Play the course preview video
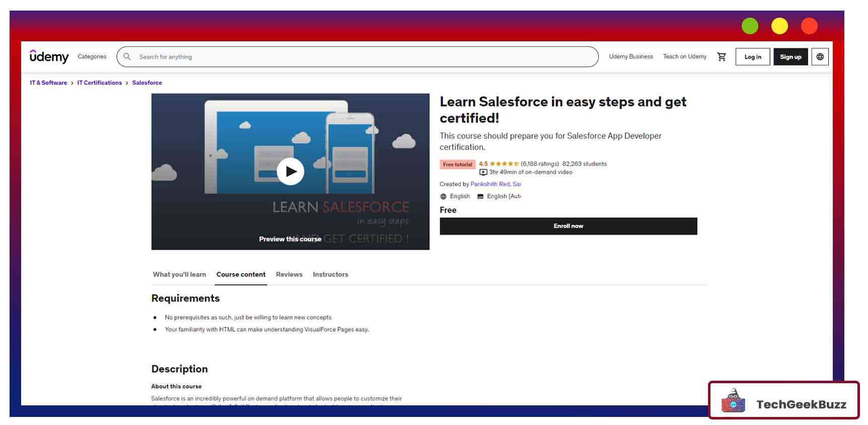The height and width of the screenshot is (425, 868). coord(290,172)
